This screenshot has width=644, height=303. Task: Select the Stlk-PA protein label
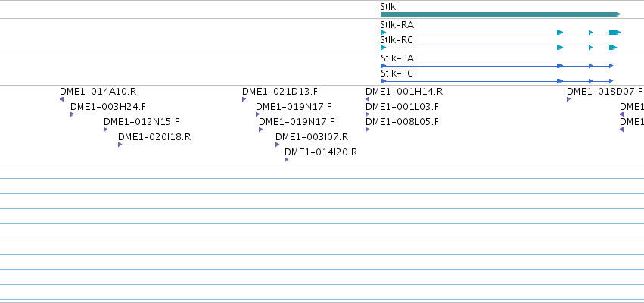pyautogui.click(x=397, y=58)
